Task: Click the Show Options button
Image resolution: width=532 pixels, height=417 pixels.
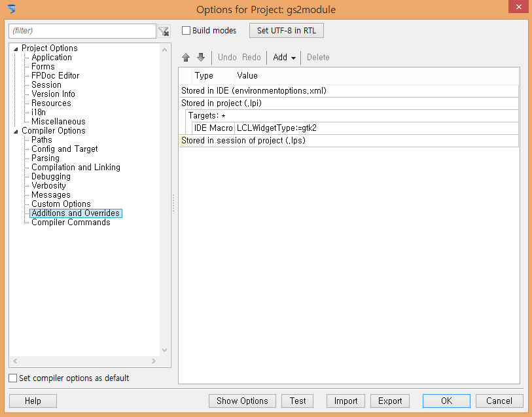Action: [x=242, y=401]
